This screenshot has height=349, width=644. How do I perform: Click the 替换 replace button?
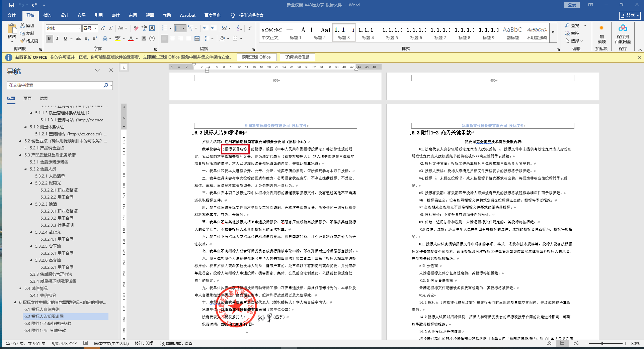(572, 33)
